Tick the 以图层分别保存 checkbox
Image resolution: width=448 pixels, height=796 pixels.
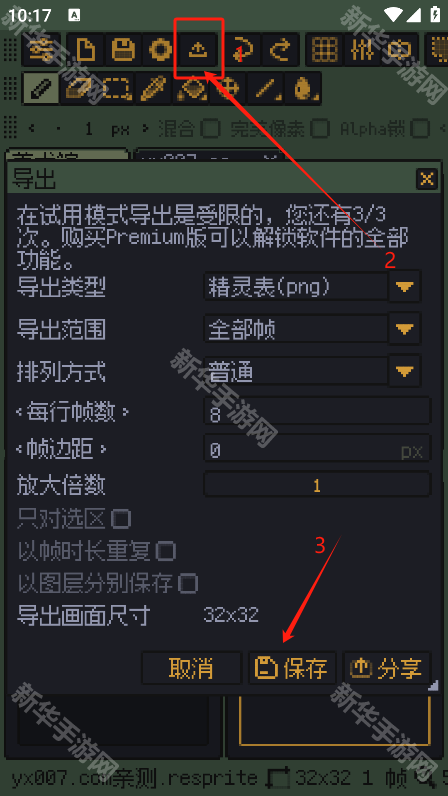point(188,583)
